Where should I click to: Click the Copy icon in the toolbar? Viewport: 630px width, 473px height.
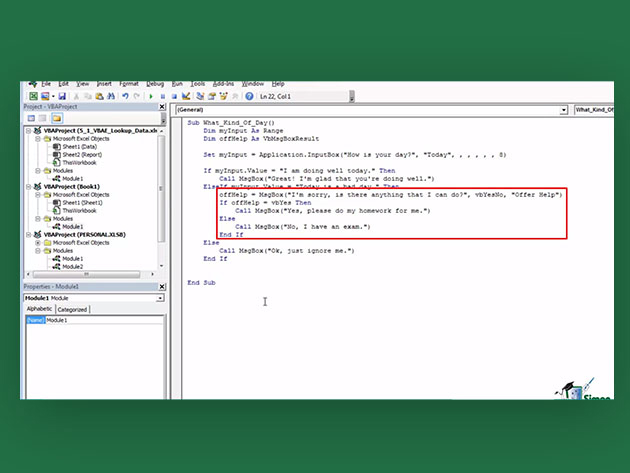pos(88,96)
